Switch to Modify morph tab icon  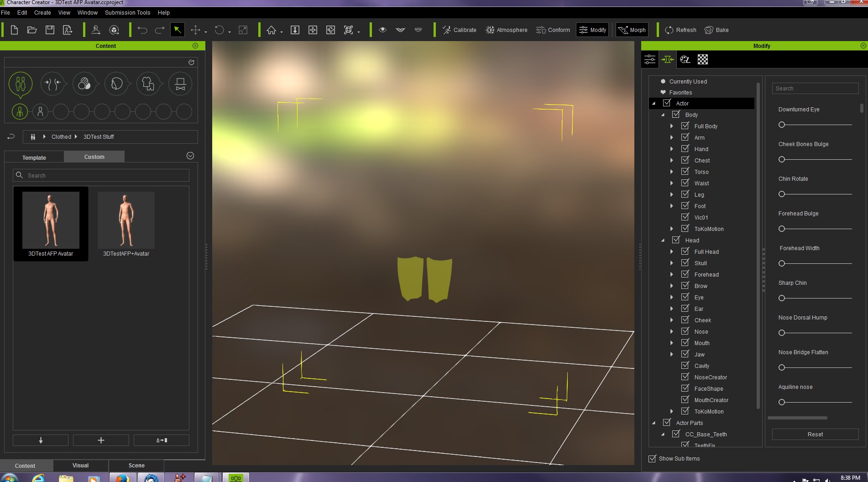pyautogui.click(x=668, y=59)
